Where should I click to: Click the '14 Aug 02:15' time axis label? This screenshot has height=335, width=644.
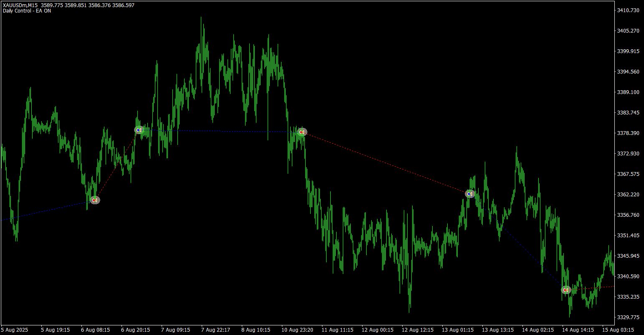[x=538, y=330]
